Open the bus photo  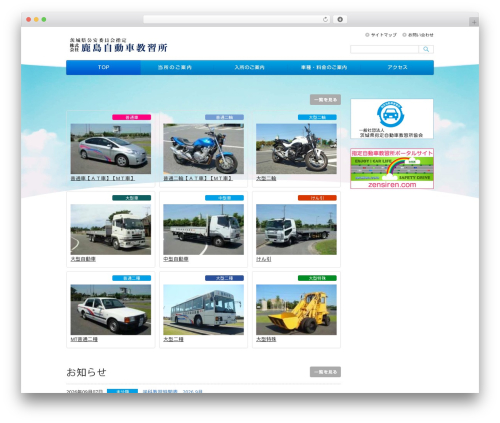203,310
